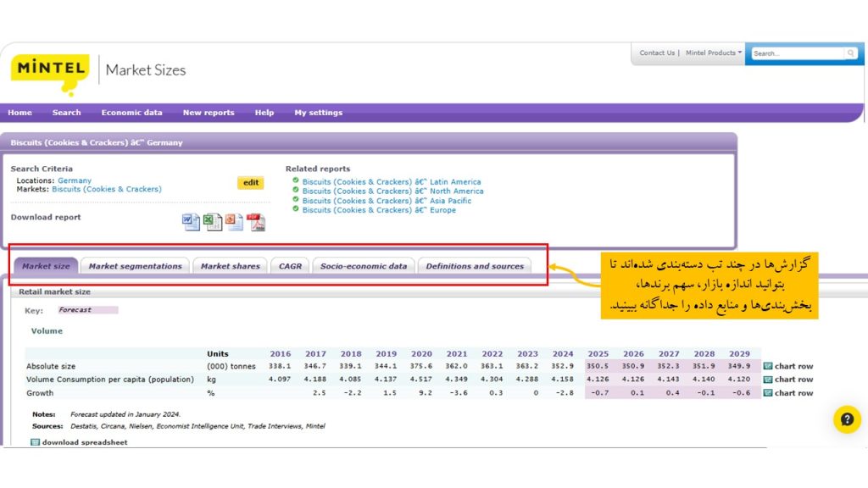This screenshot has width=868, height=488.
Task: Click chart icon for Absolute size row
Action: (x=768, y=366)
